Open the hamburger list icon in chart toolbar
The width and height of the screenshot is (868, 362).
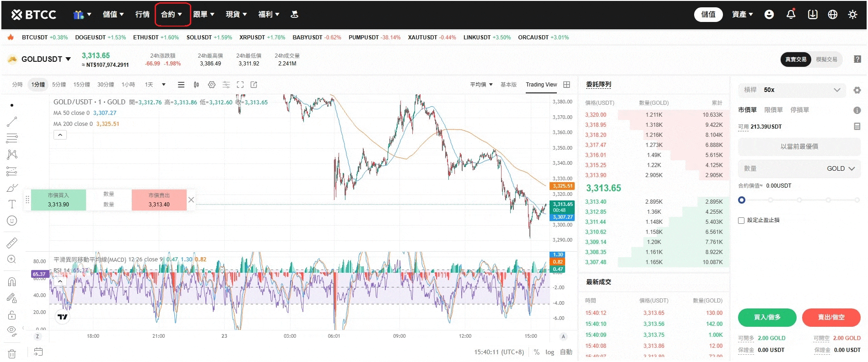point(181,85)
